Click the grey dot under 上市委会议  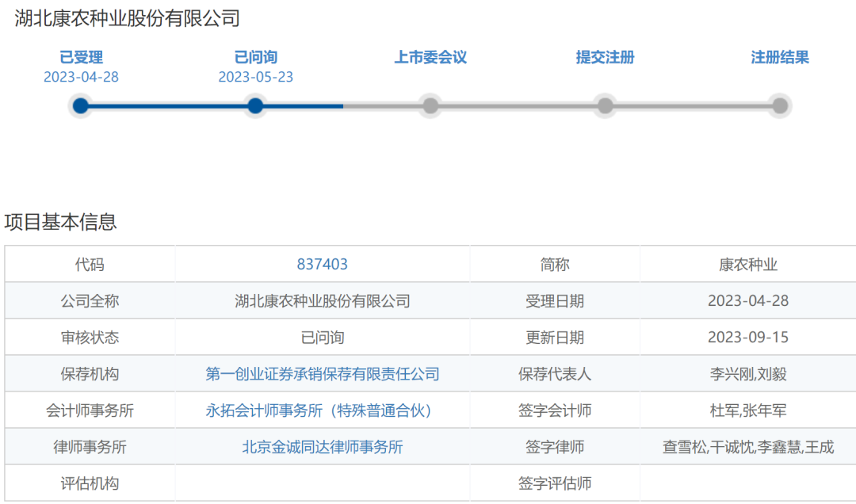[x=430, y=106]
